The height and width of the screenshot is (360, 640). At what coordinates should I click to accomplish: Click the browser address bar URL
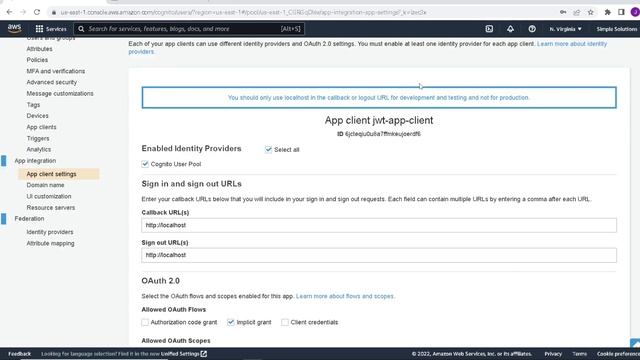tap(243, 13)
